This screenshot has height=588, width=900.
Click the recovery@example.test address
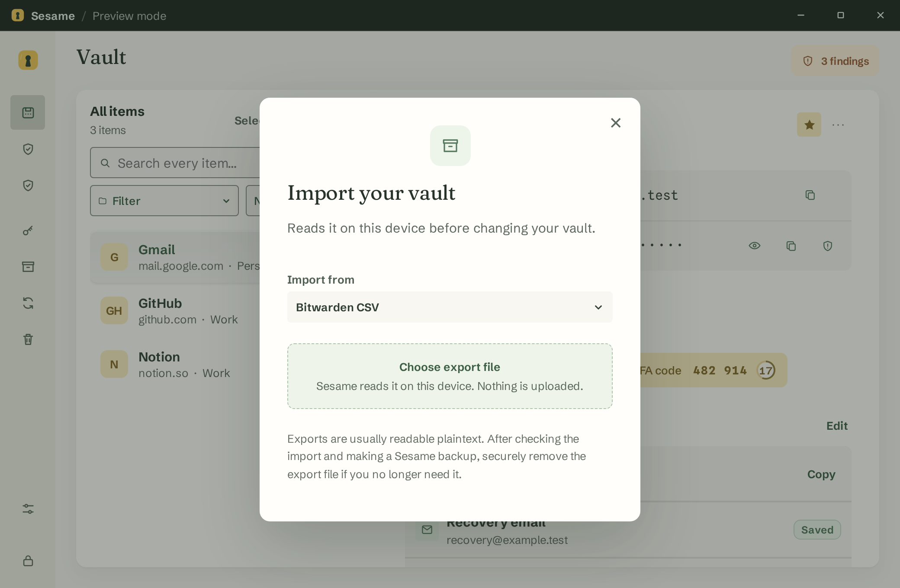507,540
